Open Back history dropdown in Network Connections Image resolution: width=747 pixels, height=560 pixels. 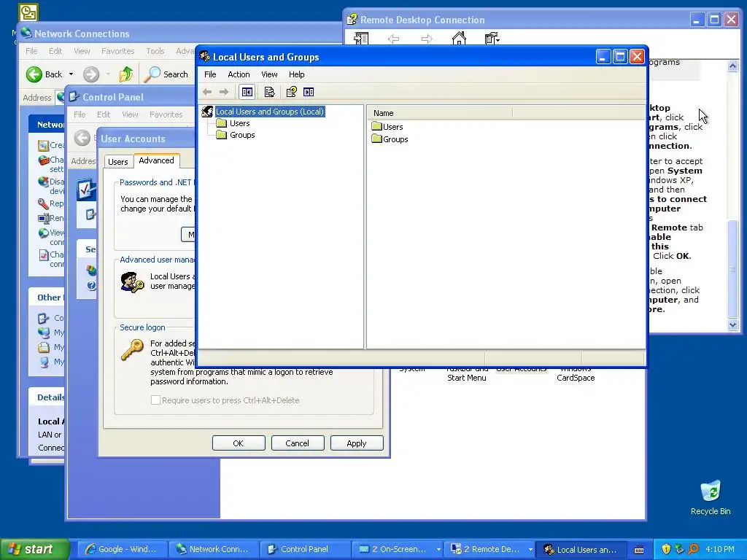(71, 74)
